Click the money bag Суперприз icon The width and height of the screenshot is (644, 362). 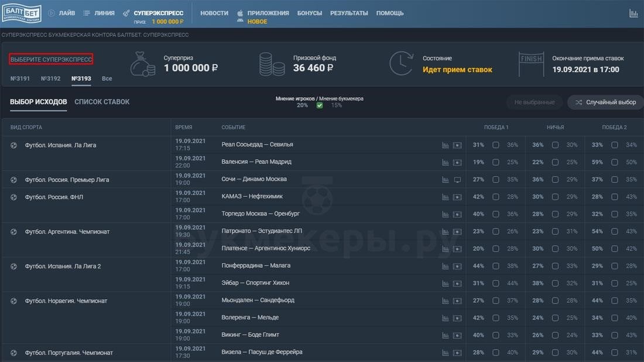pos(142,64)
